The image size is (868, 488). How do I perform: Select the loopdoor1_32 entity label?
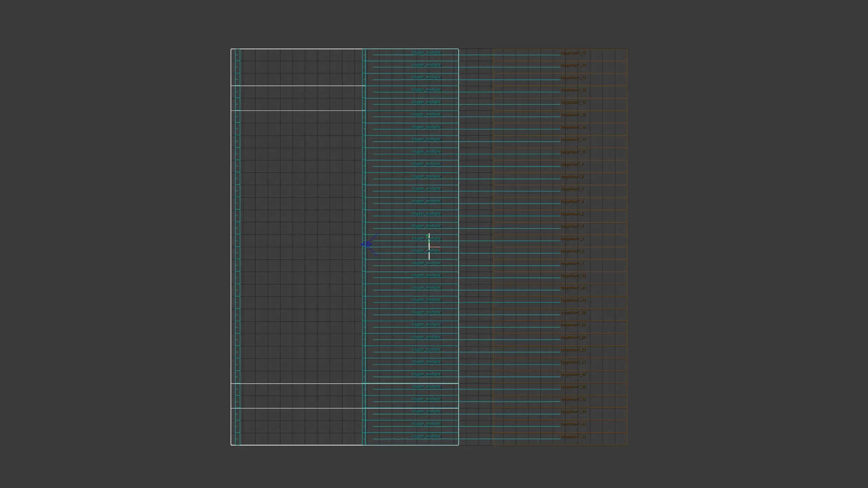click(x=573, y=436)
